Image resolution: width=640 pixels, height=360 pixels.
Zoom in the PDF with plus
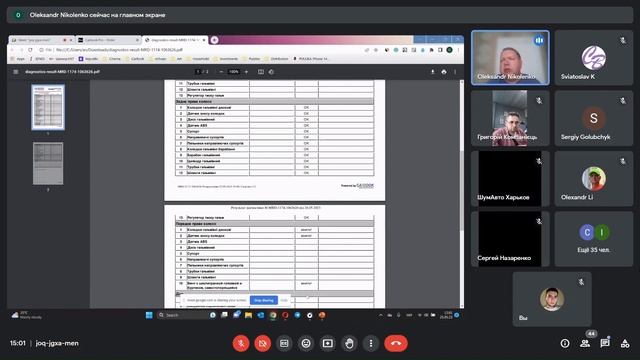click(x=246, y=72)
